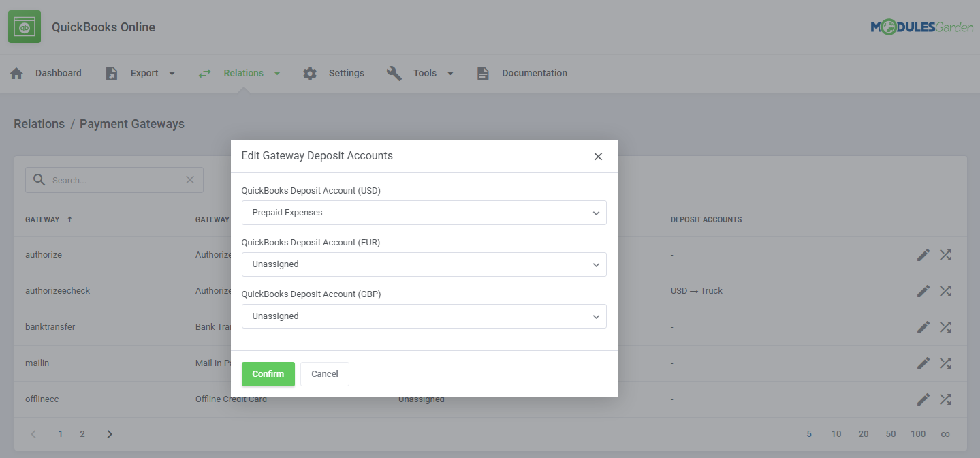Screen dimensions: 980x458
Task: Click shuffle icon in mailin row
Action: pos(945,363)
